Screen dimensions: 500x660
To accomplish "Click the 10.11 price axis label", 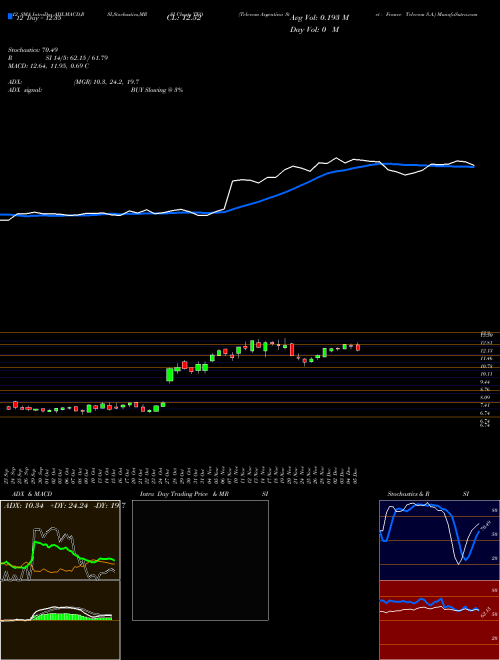I will [487, 374].
